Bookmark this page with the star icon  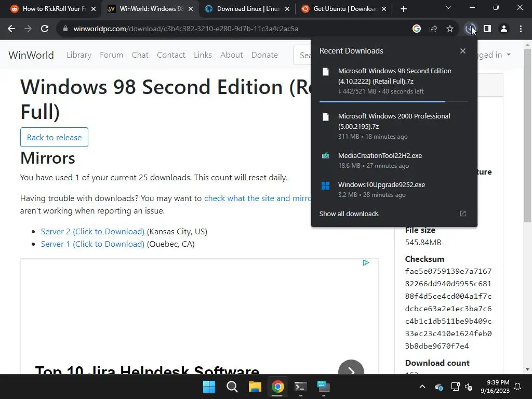[x=450, y=29]
